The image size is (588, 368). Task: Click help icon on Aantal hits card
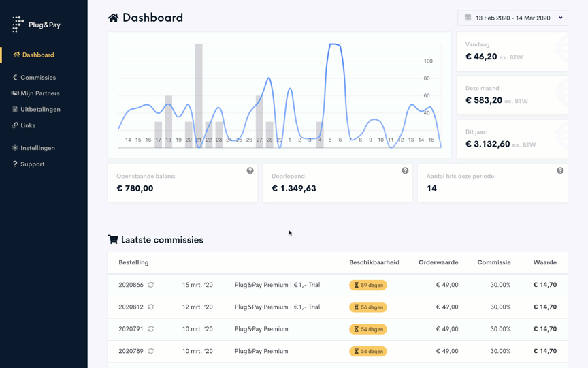click(560, 171)
